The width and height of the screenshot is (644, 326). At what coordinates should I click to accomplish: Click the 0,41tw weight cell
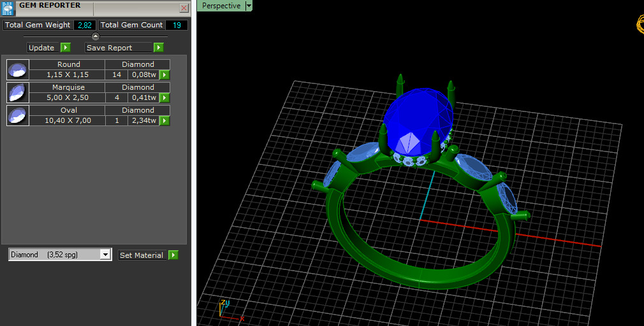[143, 97]
